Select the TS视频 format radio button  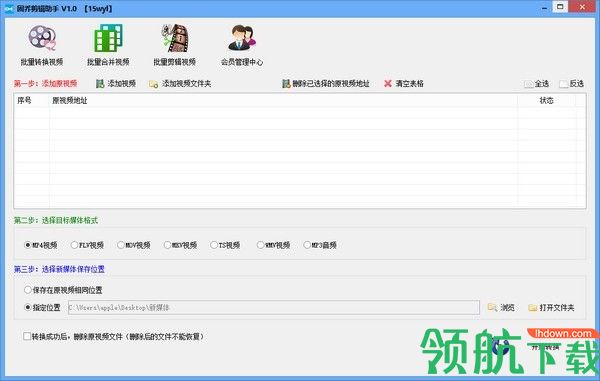(214, 245)
